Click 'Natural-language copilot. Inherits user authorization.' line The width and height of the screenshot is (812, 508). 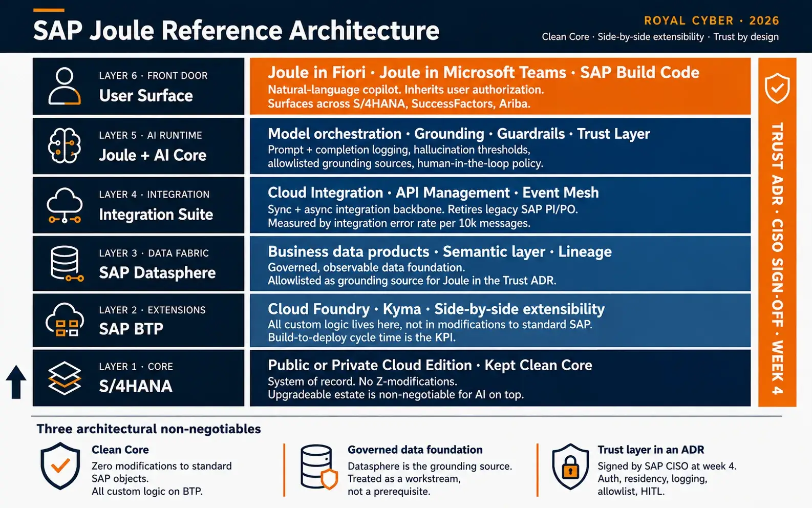click(405, 90)
